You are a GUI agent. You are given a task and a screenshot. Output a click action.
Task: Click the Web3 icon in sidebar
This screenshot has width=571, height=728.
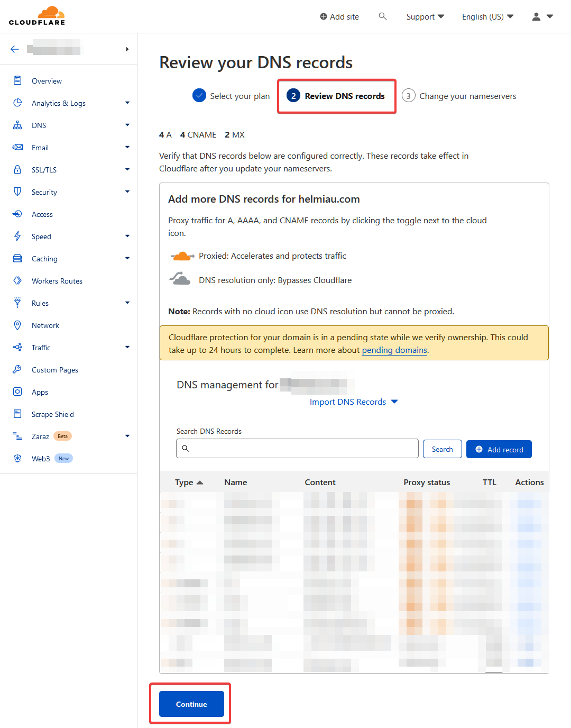(x=17, y=458)
